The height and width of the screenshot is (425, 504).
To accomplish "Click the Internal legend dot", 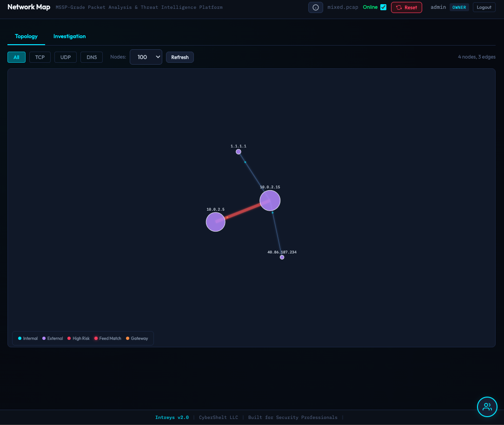I will 20,338.
